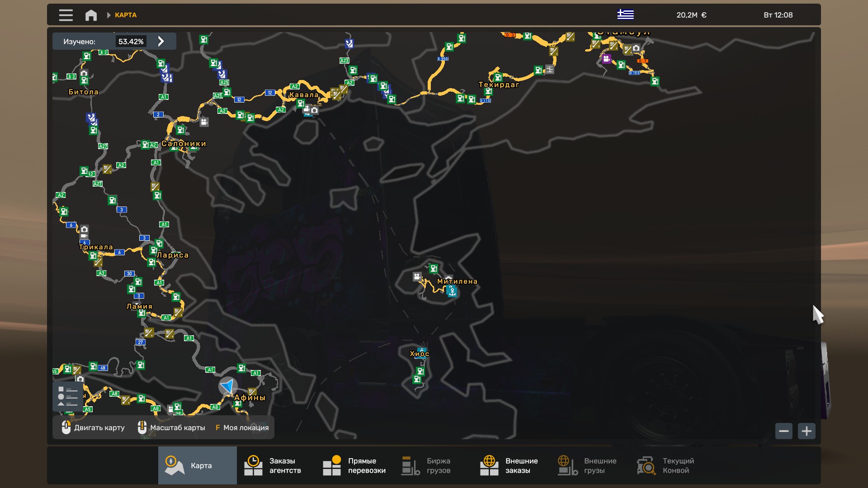Click the weigh station icon near Текирдаг
The width and height of the screenshot is (868, 488).
pos(550,69)
